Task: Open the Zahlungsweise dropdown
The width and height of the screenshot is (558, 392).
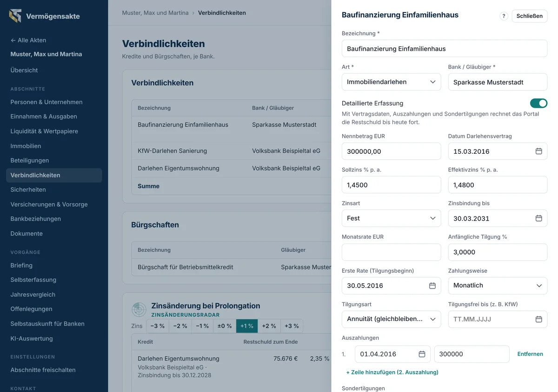Action: coord(498,286)
